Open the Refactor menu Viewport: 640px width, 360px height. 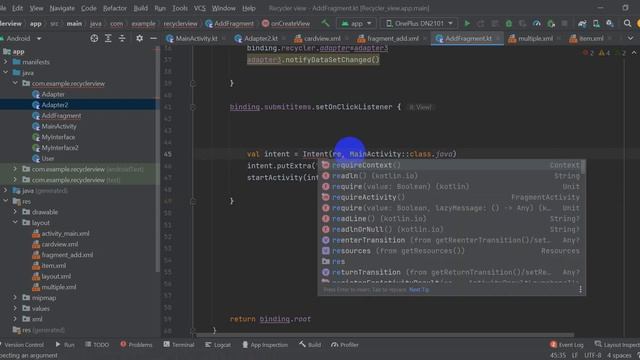point(115,8)
